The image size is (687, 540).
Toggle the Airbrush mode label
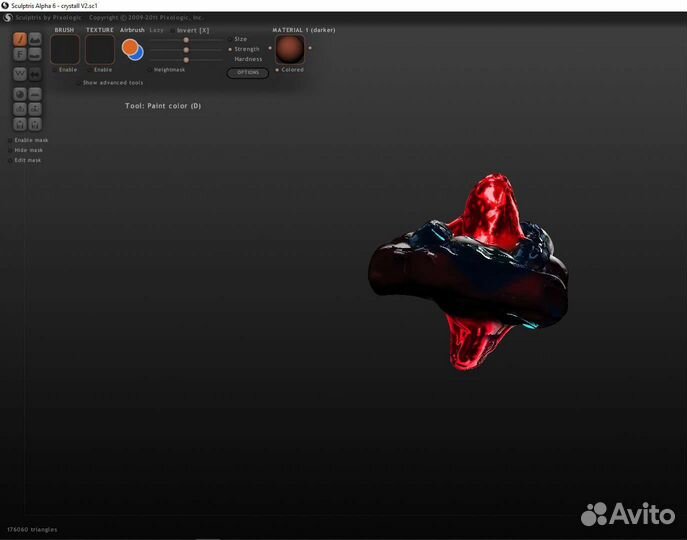132,30
